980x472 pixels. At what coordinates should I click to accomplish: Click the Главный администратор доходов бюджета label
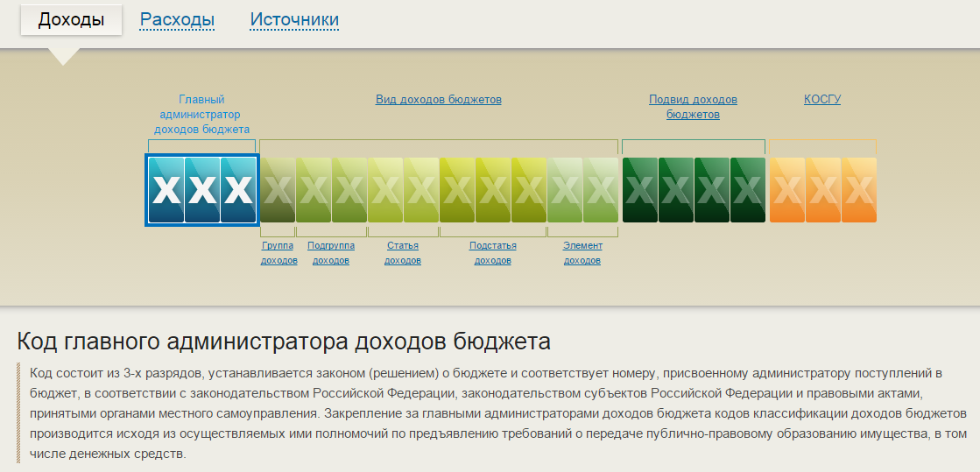(x=201, y=115)
